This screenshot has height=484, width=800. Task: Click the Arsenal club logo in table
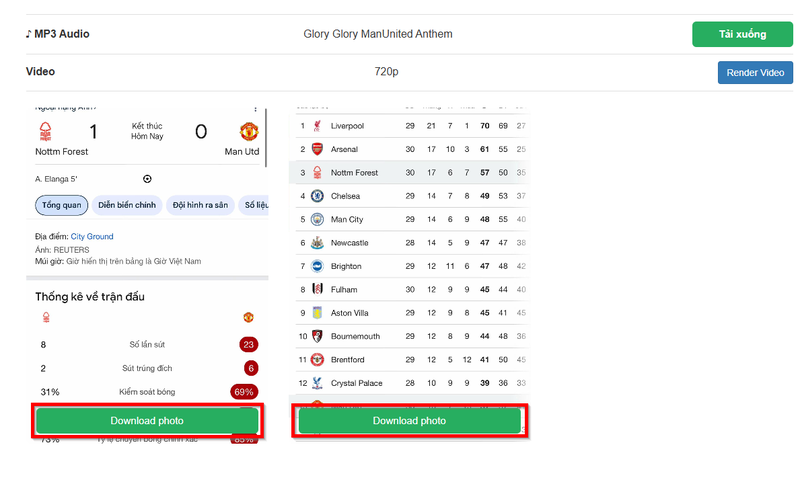(x=317, y=149)
